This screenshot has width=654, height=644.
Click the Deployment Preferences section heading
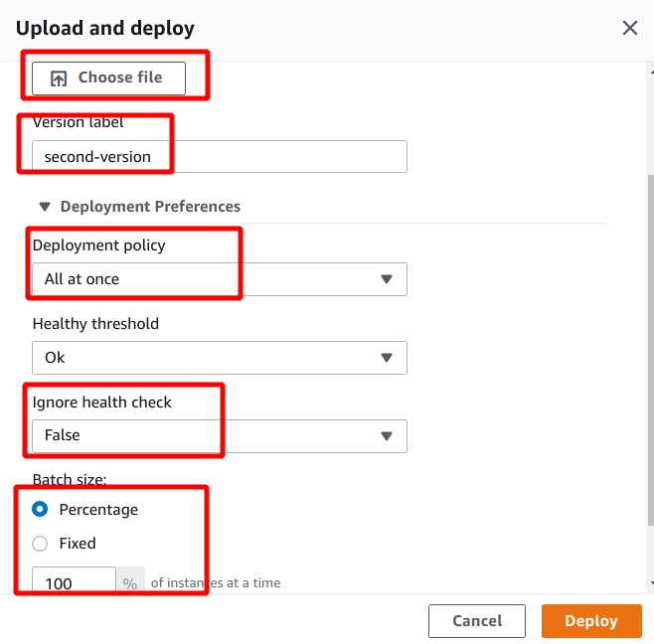[150, 207]
